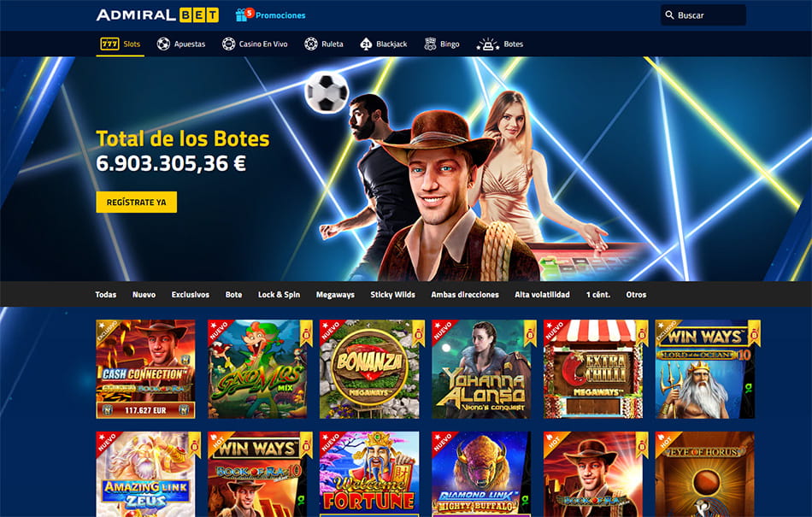812x517 pixels.
Task: Filter games by Alta volatilidad
Action: coord(542,295)
